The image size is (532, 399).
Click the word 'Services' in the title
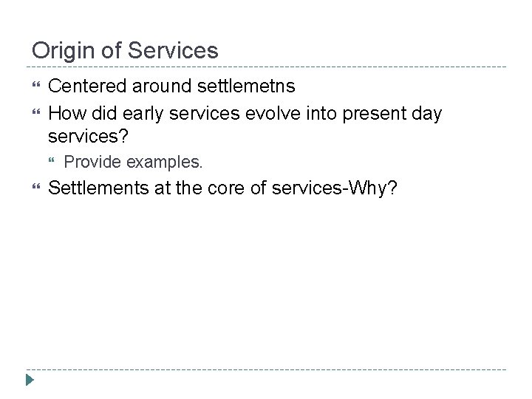coord(172,51)
